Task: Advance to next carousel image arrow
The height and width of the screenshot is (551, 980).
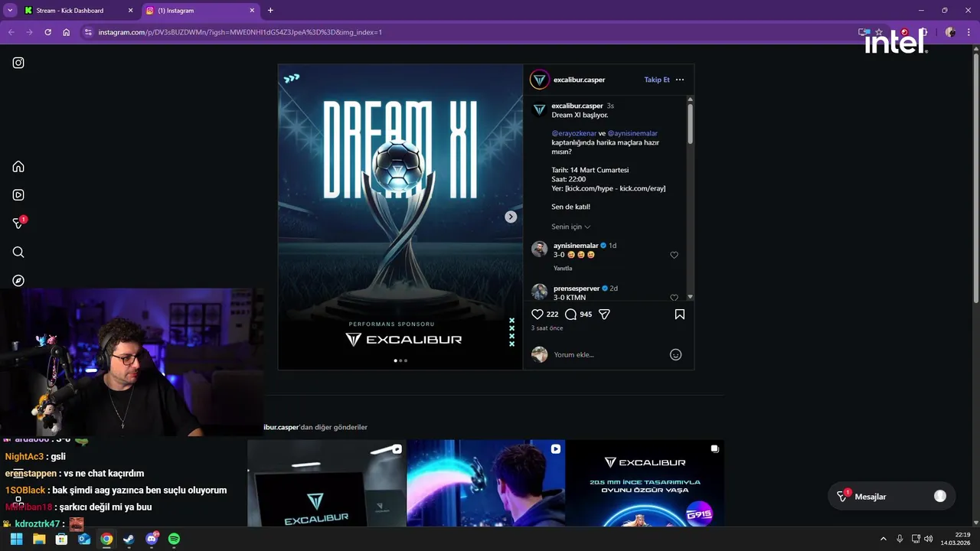Action: point(511,217)
